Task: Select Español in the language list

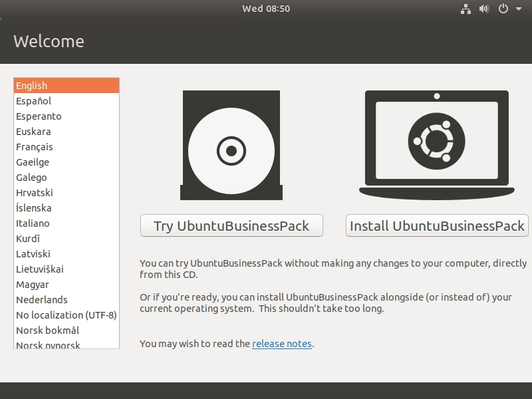Action: pos(66,101)
